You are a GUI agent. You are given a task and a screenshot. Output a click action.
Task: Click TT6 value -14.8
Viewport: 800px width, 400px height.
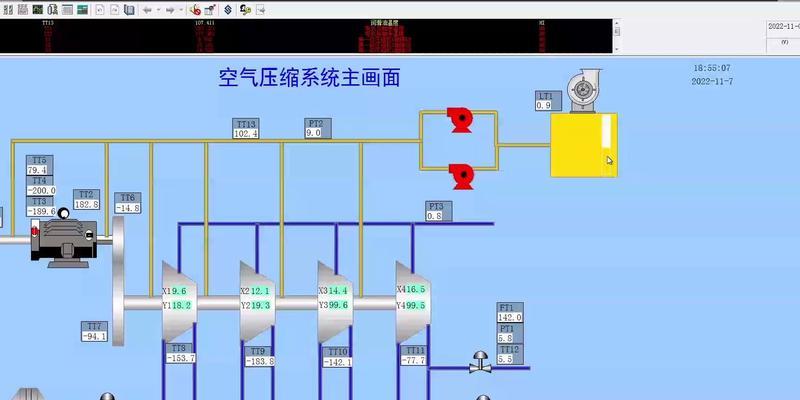[128, 208]
